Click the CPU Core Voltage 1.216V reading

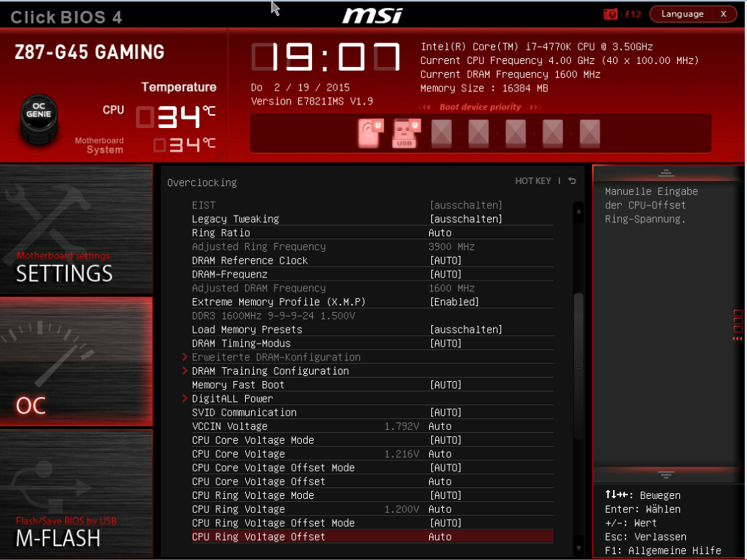pyautogui.click(x=402, y=454)
